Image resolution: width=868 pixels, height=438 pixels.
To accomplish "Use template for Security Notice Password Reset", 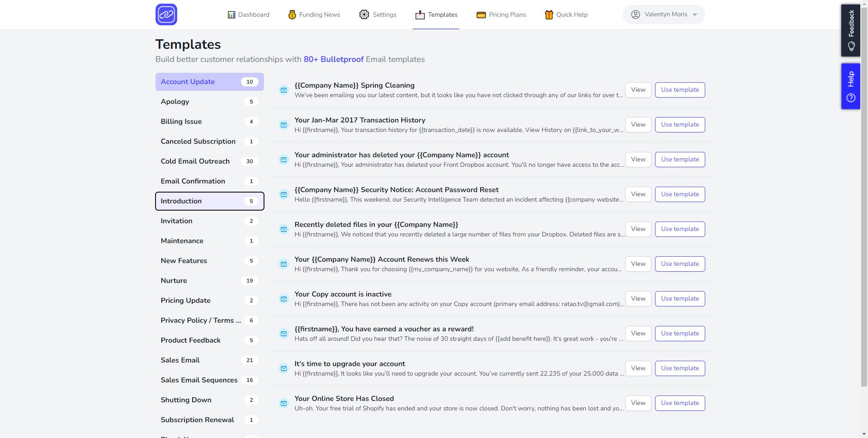I will click(x=679, y=194).
